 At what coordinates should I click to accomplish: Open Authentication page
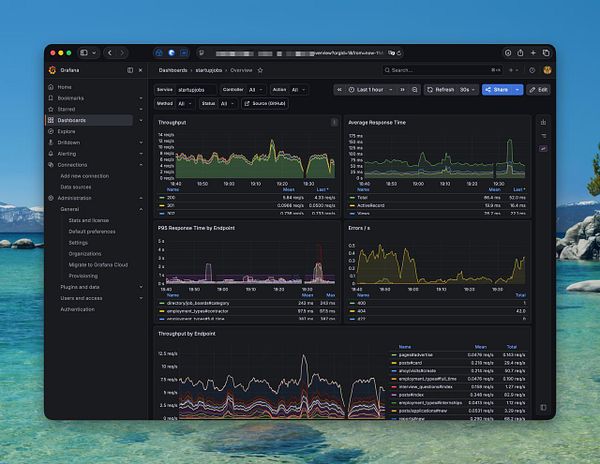click(x=77, y=309)
